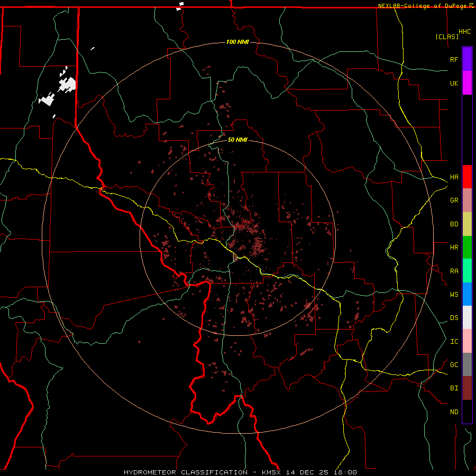The image size is (476, 476).
Task: Click the IC legend label
Action: tap(454, 342)
